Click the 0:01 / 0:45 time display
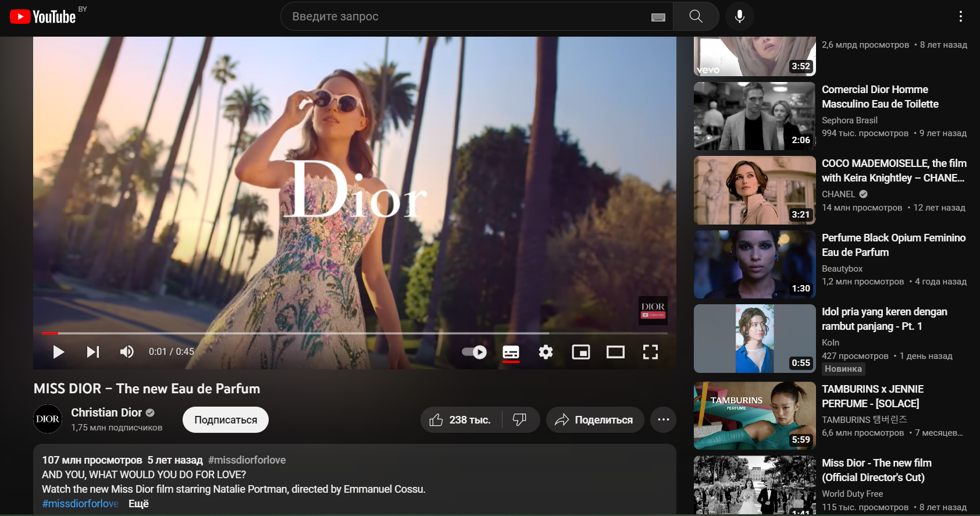 click(x=172, y=352)
